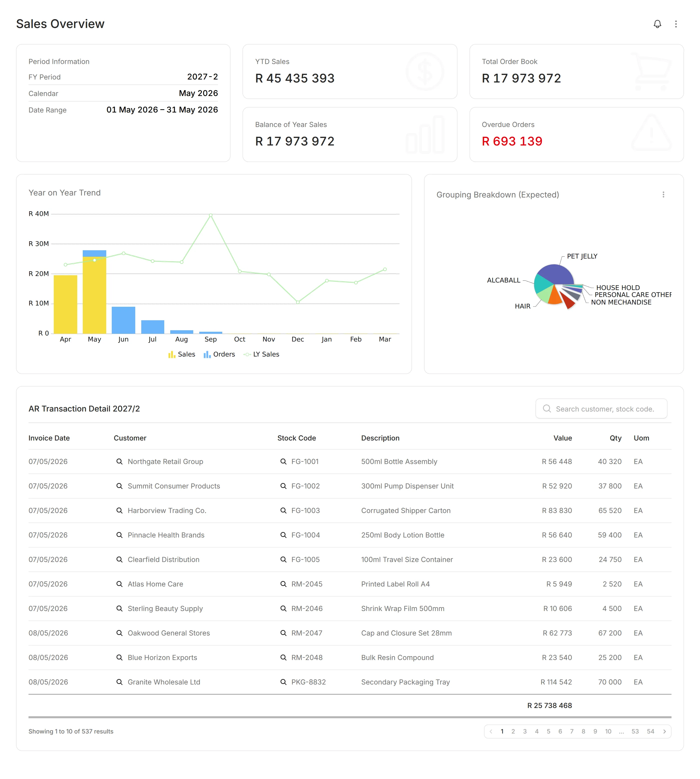This screenshot has height=779, width=700.
Task: Open the page options kebab menu
Action: [x=676, y=24]
